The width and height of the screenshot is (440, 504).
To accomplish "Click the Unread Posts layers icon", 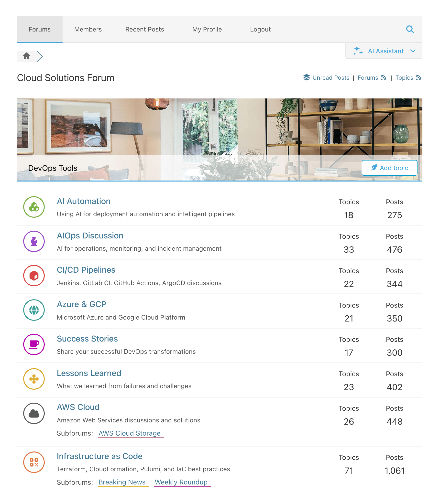I will [x=307, y=77].
